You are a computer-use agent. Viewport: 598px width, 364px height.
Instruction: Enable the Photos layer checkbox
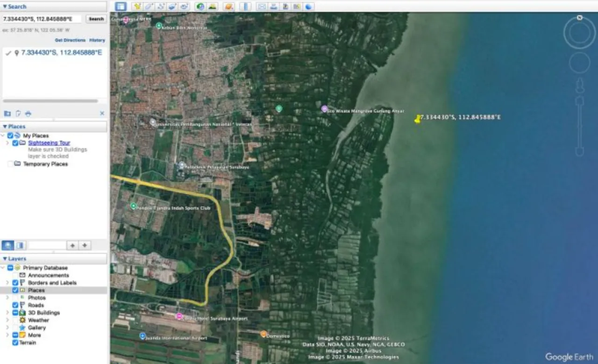15,298
